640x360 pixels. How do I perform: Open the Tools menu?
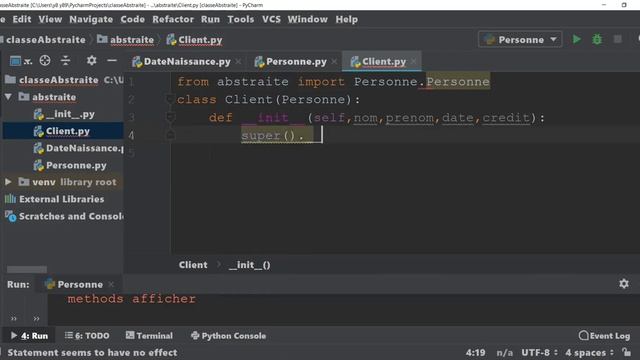(240, 19)
